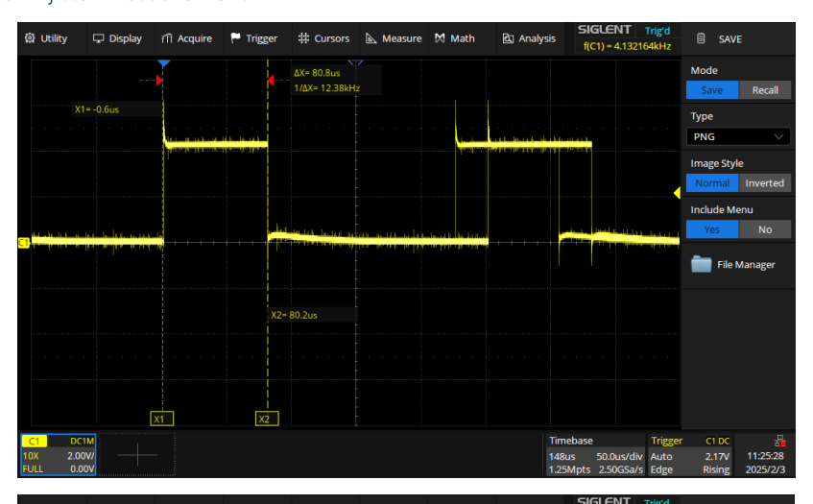Open the Timebase settings box
Image resolution: width=813 pixels, height=504 pixels.
596,455
